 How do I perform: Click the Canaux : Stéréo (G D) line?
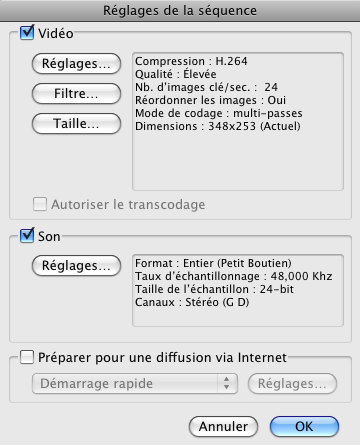click(x=192, y=302)
